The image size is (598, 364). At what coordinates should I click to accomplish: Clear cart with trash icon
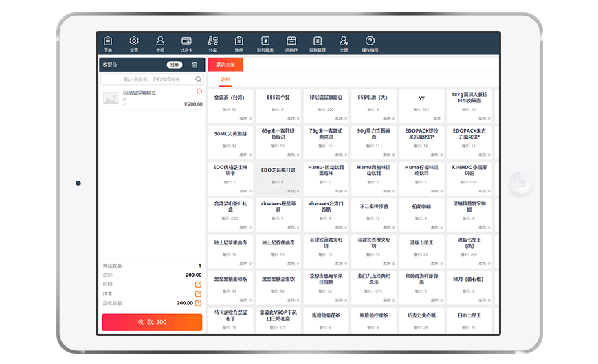195,65
